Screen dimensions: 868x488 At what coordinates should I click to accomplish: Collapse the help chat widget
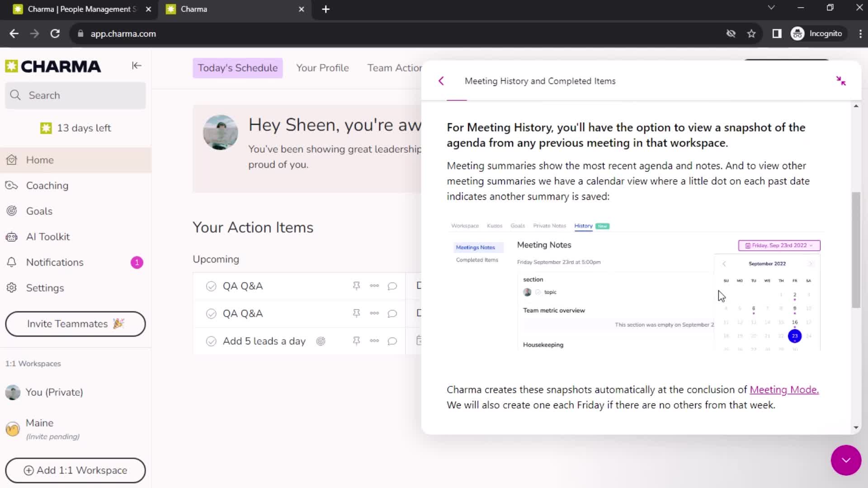coord(846,460)
